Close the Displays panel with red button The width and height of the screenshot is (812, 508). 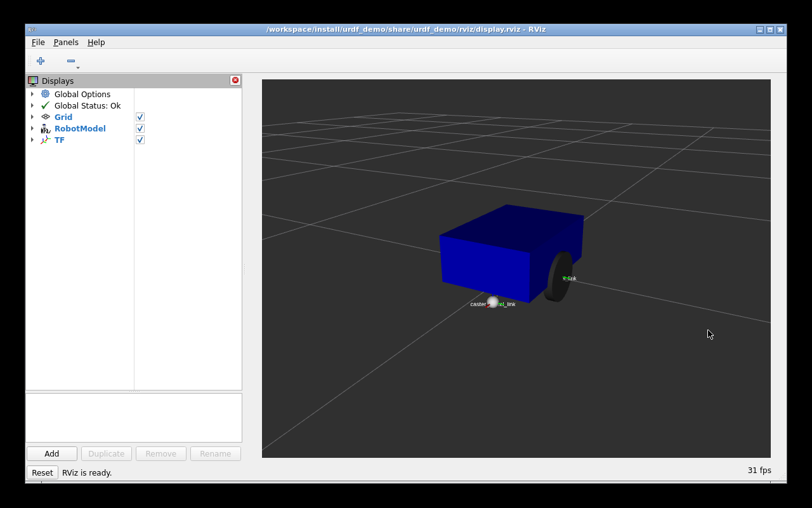235,80
